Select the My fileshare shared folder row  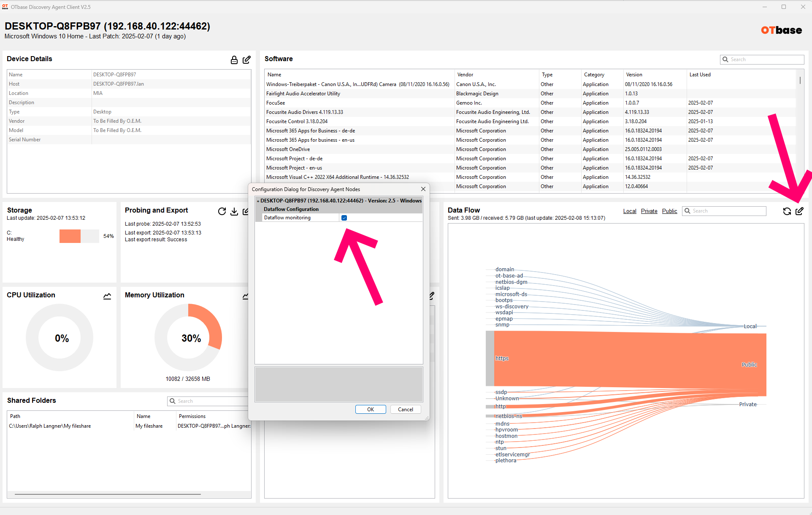[129, 426]
